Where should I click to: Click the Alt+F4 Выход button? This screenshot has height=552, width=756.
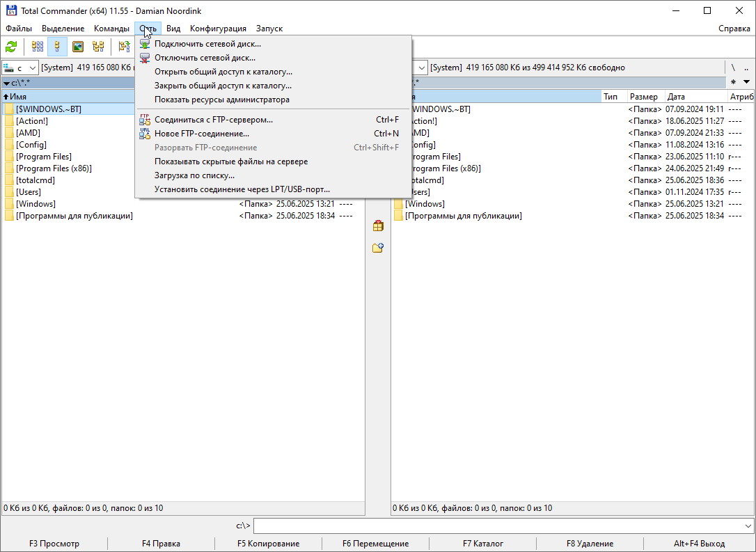pyautogui.click(x=699, y=544)
